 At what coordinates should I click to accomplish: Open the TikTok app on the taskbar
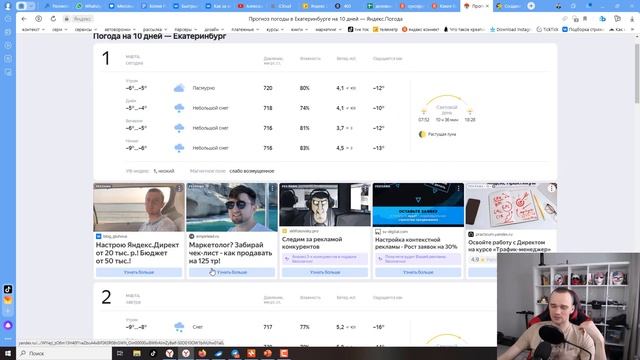(153, 353)
